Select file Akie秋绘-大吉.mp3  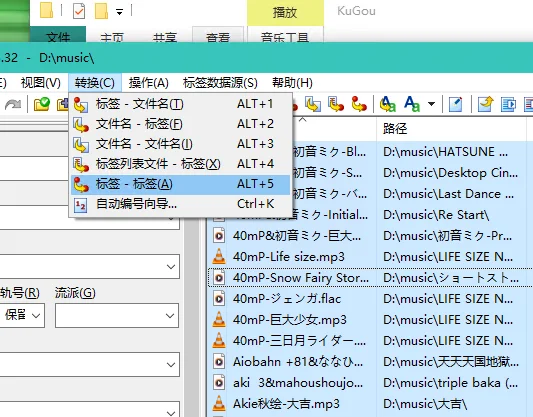click(286, 404)
